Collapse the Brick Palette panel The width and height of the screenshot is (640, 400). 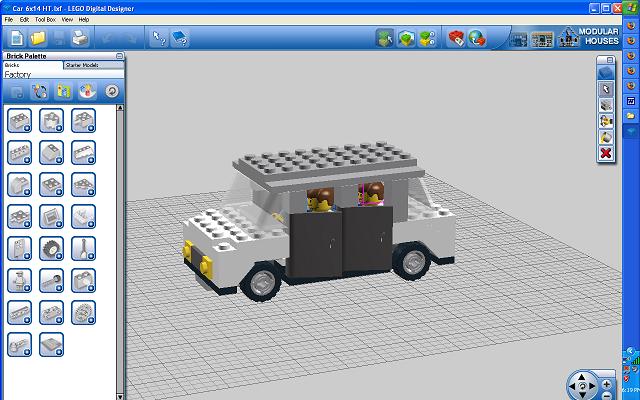coord(119,56)
